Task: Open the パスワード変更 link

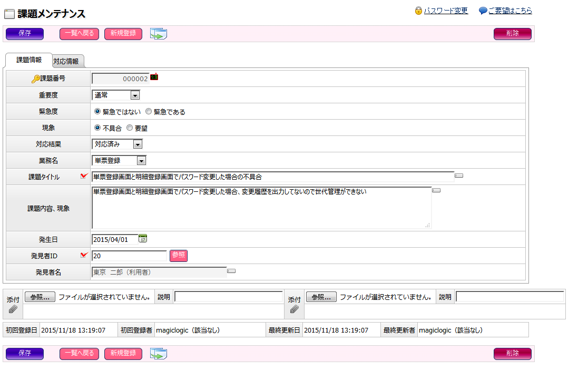Action: point(446,11)
